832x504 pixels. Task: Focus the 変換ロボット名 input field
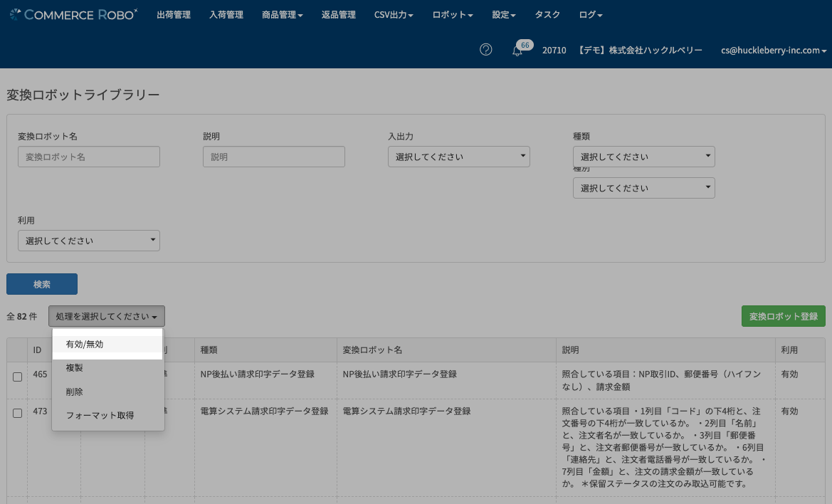click(x=88, y=157)
